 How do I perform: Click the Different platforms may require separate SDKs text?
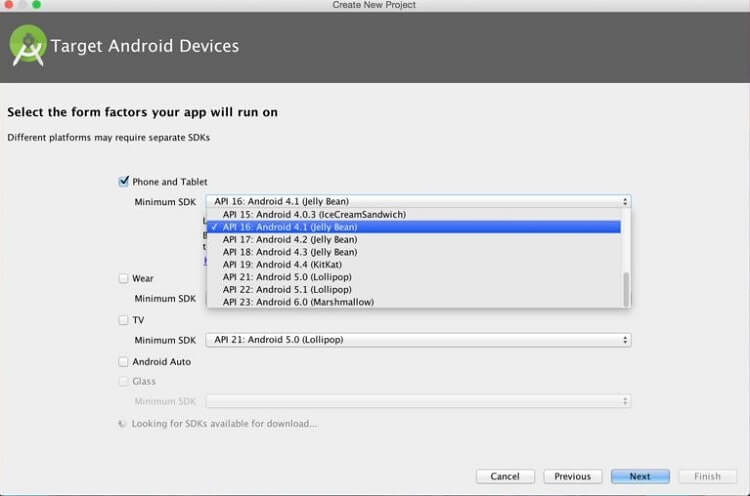109,138
